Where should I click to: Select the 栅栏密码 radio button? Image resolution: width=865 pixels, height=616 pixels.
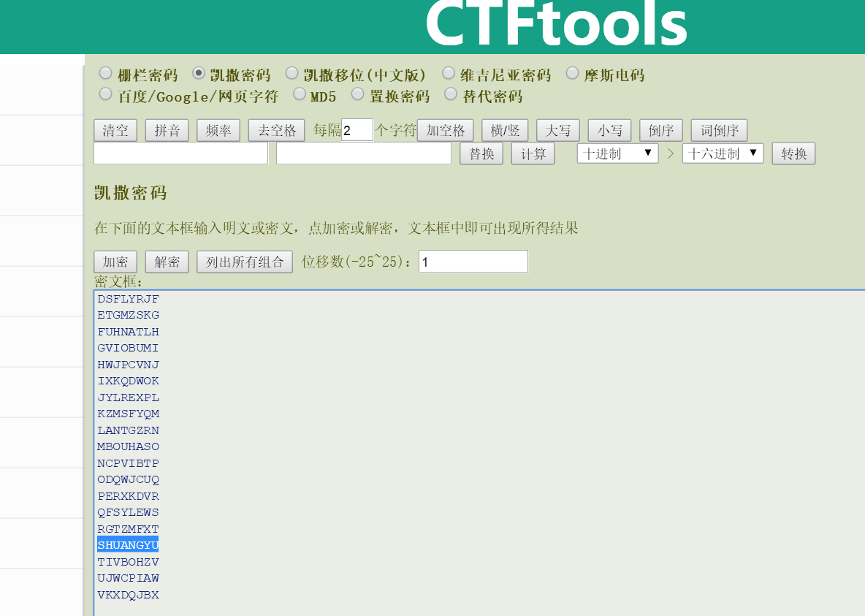pos(105,73)
